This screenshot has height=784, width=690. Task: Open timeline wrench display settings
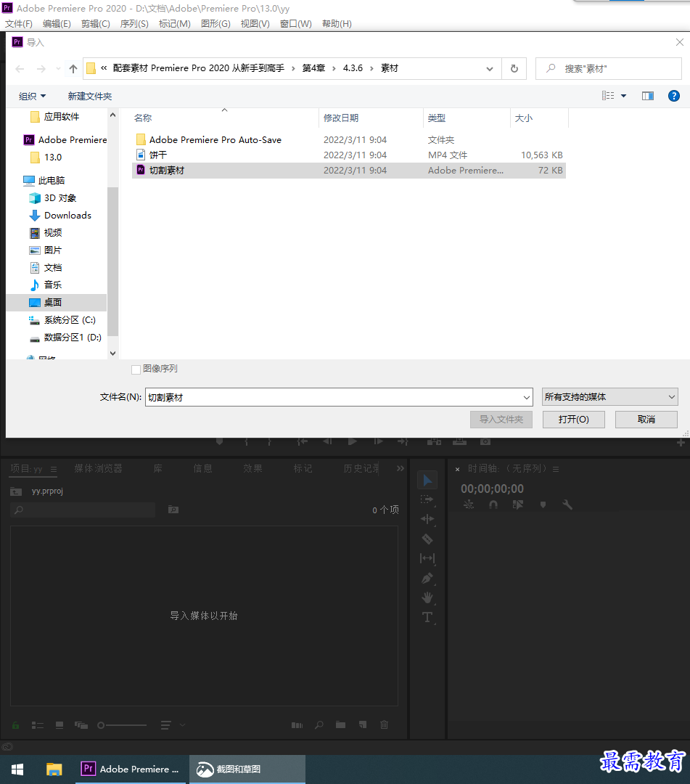[567, 505]
